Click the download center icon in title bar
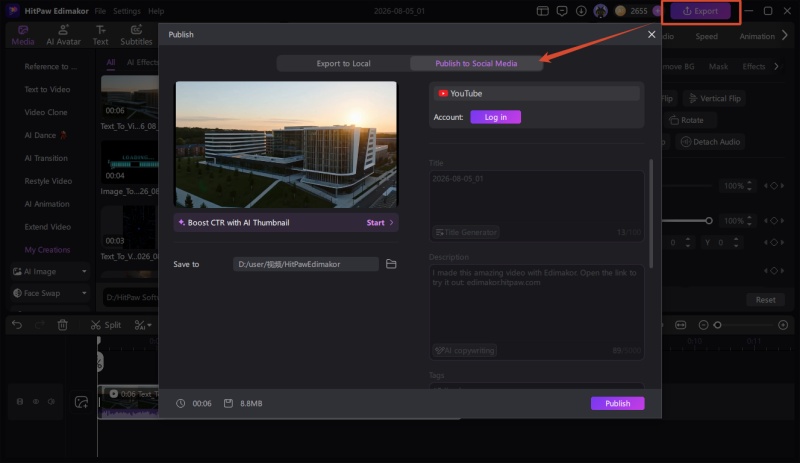Viewport: 800px width, 463px height. pyautogui.click(x=581, y=11)
